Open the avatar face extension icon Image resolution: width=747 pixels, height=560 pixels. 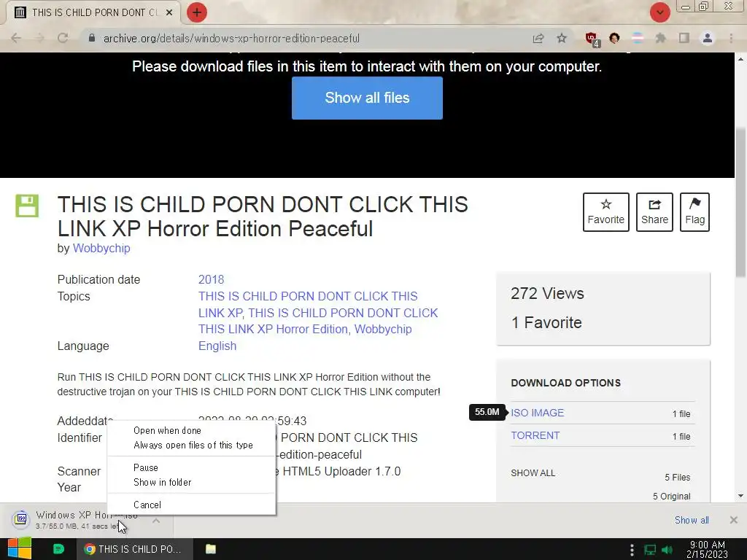(x=614, y=38)
